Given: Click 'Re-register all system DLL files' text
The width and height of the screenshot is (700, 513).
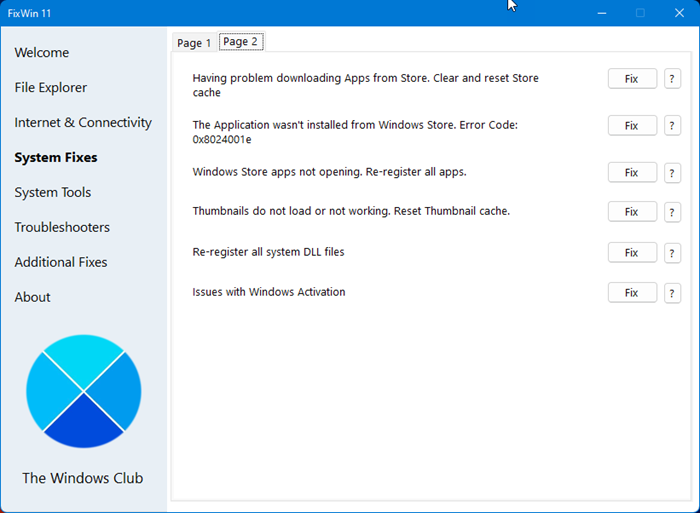Looking at the screenshot, I should [268, 252].
